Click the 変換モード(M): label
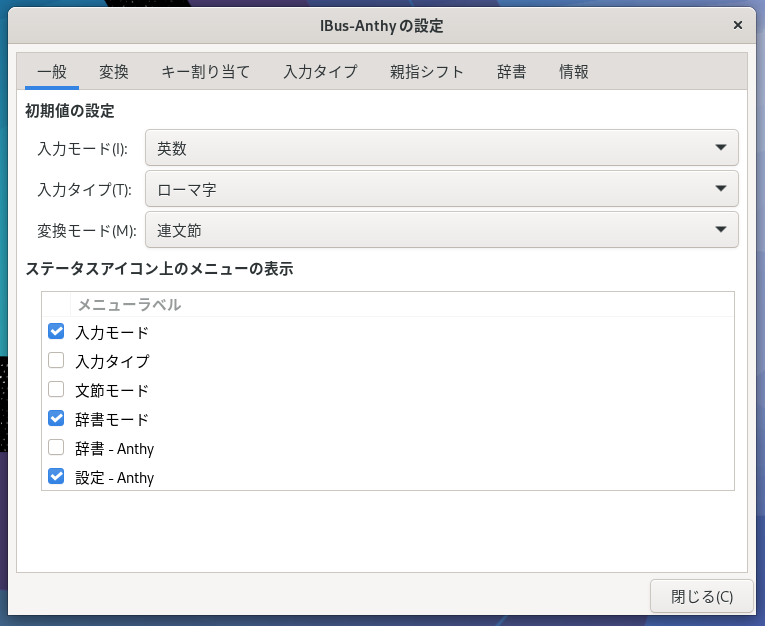765x626 pixels. tap(87, 230)
